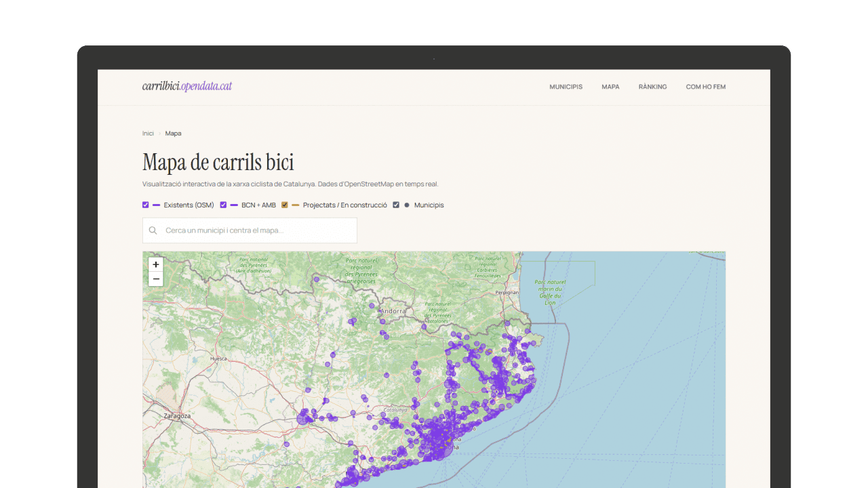Click the Municipis legend label
868x488 pixels.
(429, 205)
